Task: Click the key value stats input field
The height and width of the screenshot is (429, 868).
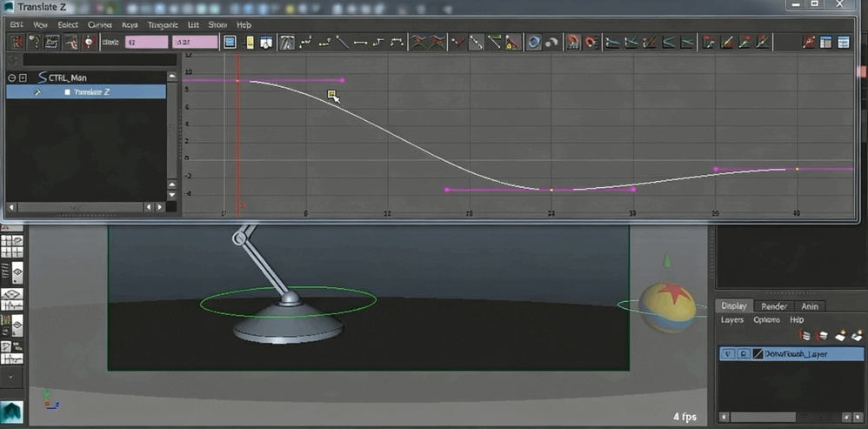Action: [194, 42]
